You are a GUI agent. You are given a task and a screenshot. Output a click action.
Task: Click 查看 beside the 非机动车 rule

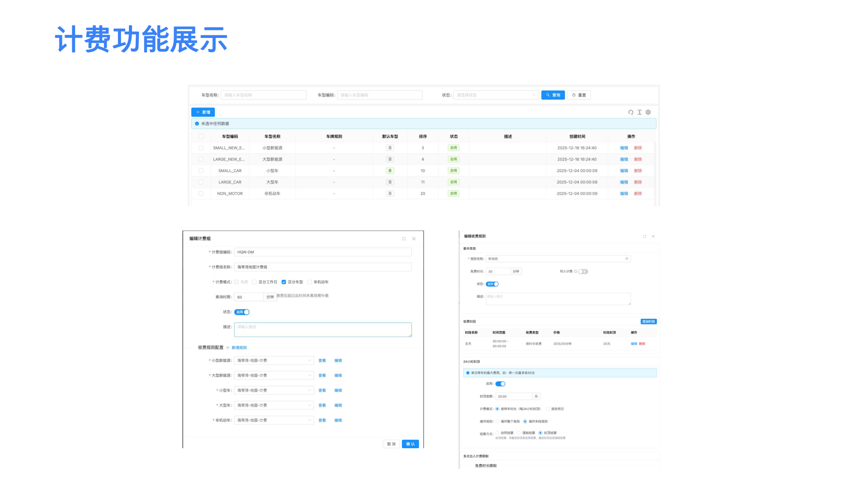tap(322, 420)
